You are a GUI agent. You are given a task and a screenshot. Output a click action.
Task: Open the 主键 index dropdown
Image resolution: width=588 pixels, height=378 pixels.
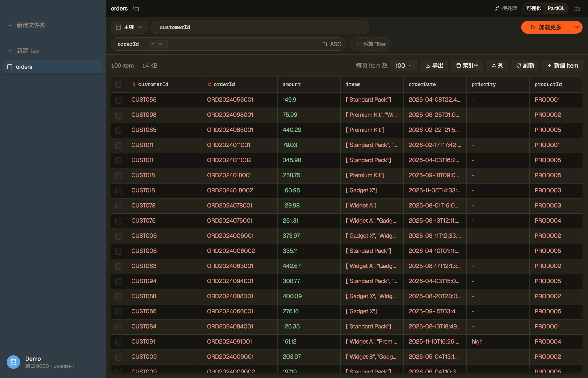pos(129,27)
